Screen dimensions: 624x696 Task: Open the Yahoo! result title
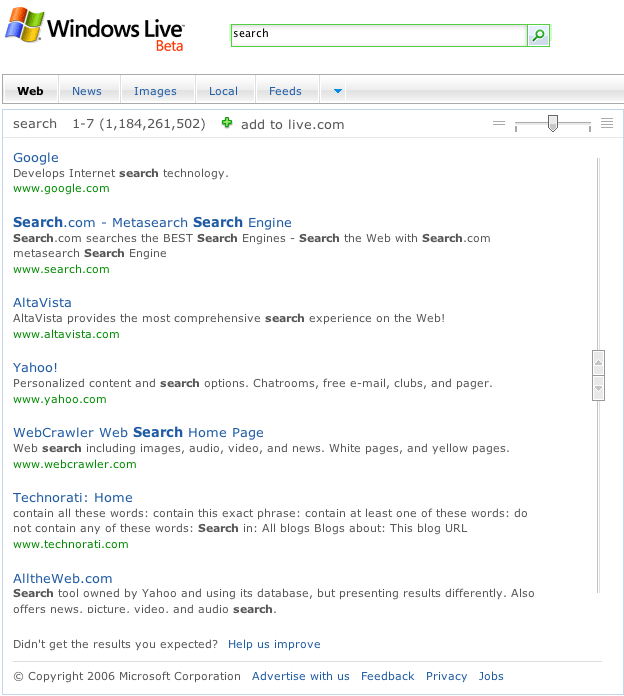tap(35, 368)
